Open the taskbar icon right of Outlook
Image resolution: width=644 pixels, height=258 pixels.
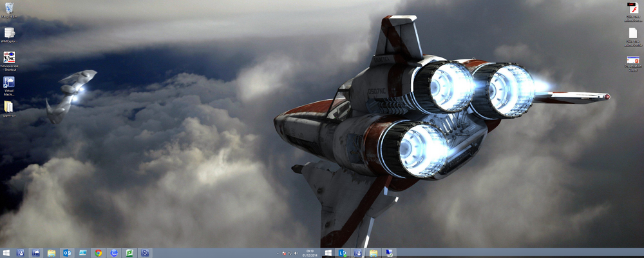(x=82, y=253)
